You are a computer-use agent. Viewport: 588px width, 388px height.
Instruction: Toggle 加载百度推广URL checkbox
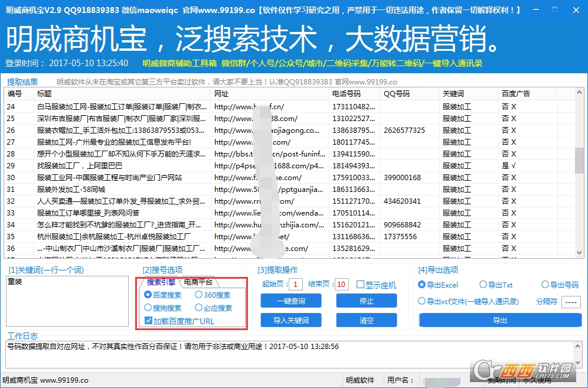[179, 321]
